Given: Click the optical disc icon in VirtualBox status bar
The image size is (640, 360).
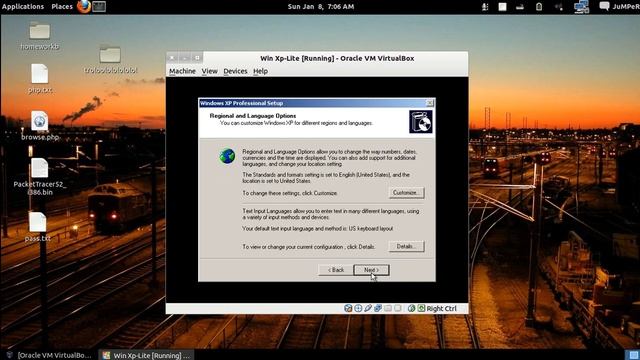Looking at the screenshot, I should click(358, 308).
